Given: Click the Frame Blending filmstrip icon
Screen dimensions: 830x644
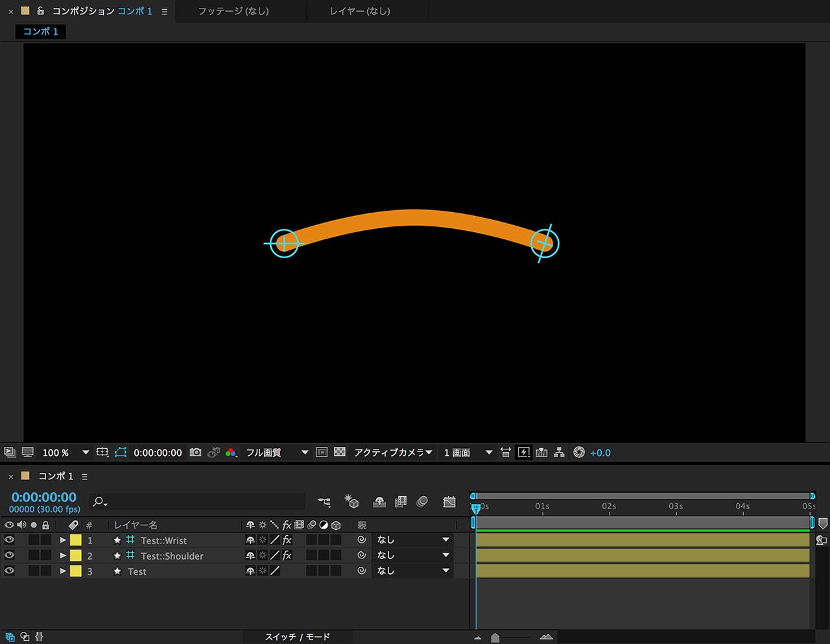Looking at the screenshot, I should coord(401,502).
